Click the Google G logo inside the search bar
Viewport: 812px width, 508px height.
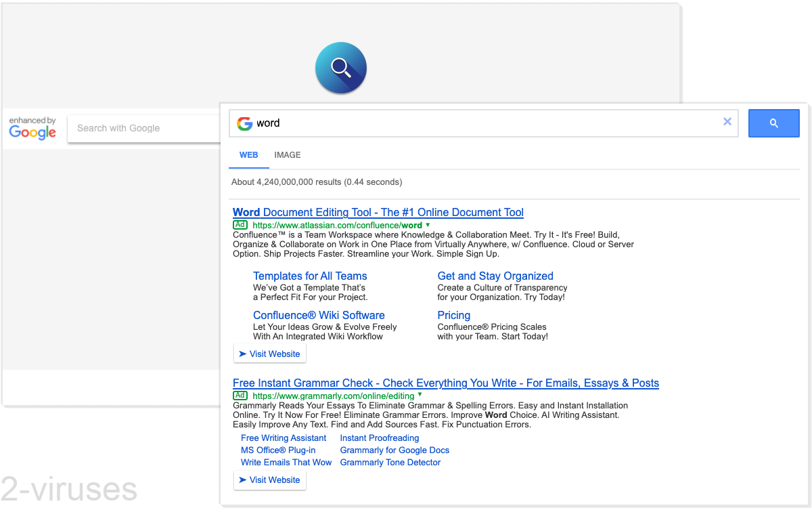pyautogui.click(x=244, y=123)
